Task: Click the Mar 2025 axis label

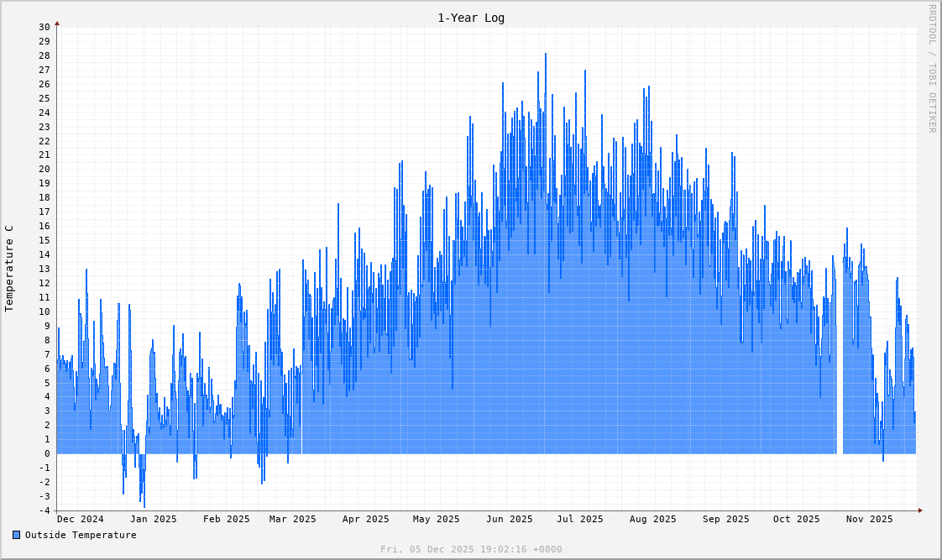Action: pos(293,519)
